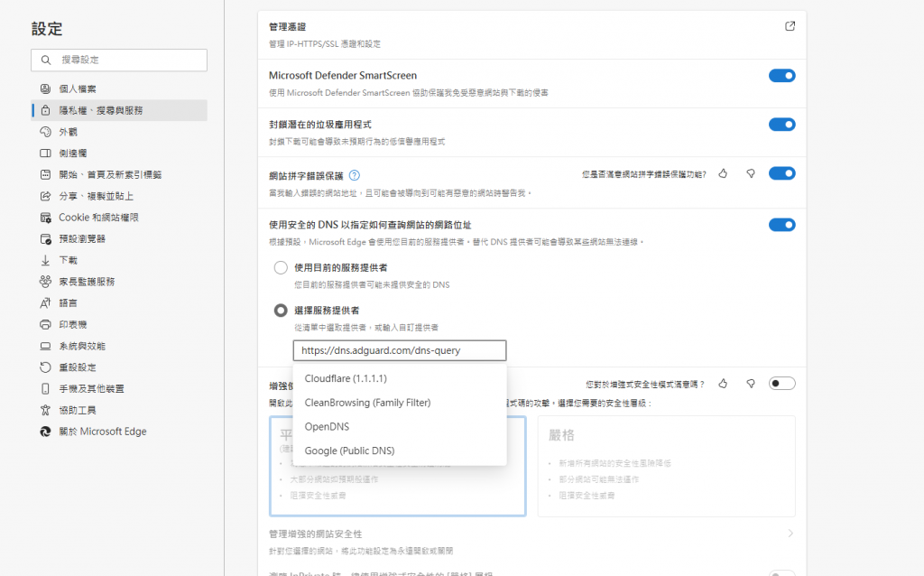Click the Accessibility (協助工具) icon
The width and height of the screenshot is (924, 576).
pos(45,410)
